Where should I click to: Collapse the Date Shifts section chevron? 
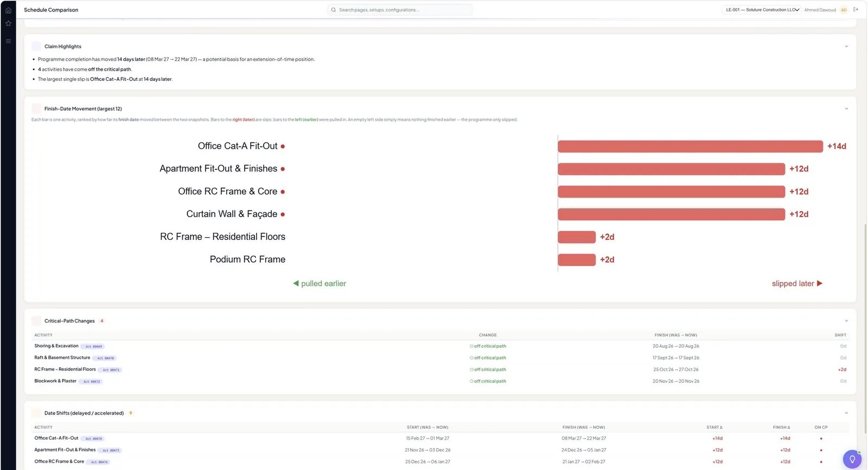846,413
